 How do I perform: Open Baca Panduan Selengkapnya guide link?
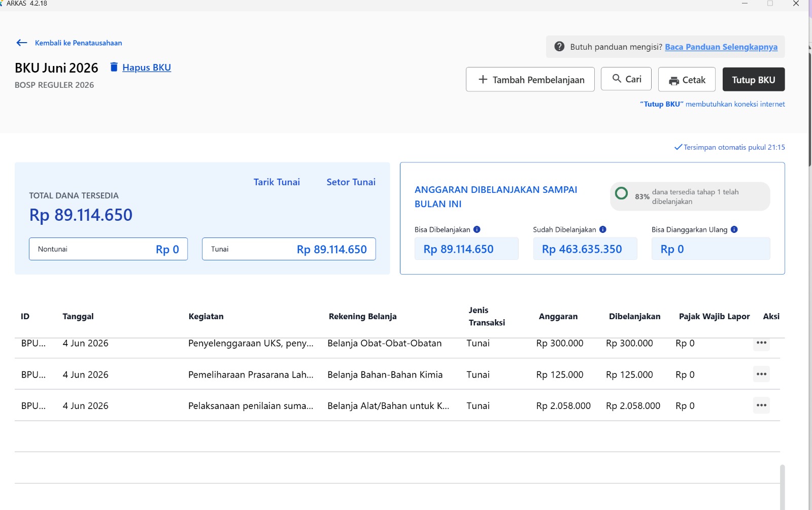point(721,47)
